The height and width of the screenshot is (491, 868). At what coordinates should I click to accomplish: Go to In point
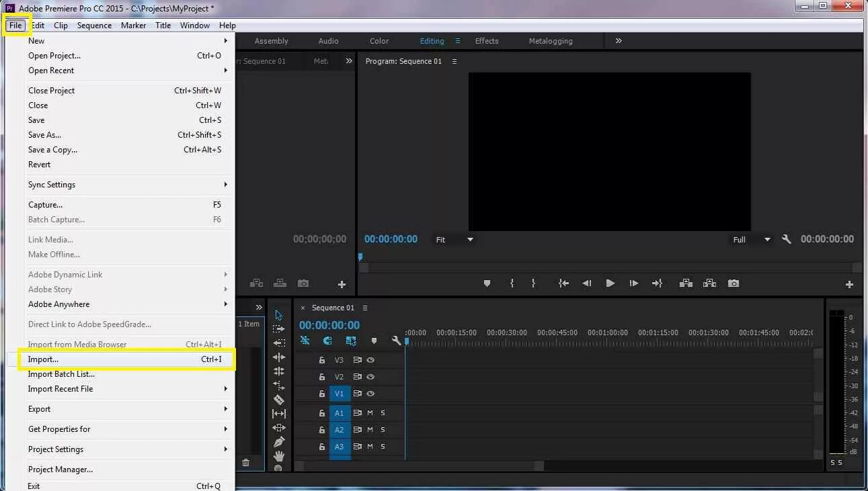pyautogui.click(x=563, y=283)
